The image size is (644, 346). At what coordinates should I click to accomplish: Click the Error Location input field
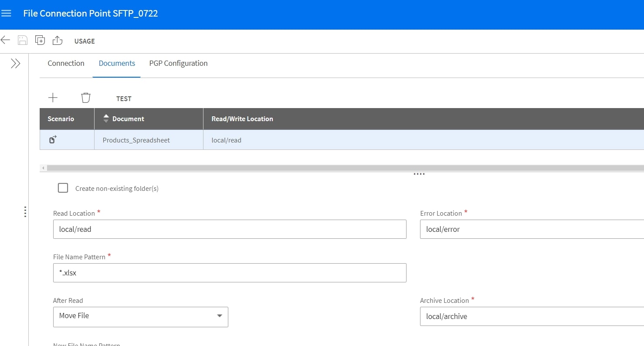tap(532, 229)
